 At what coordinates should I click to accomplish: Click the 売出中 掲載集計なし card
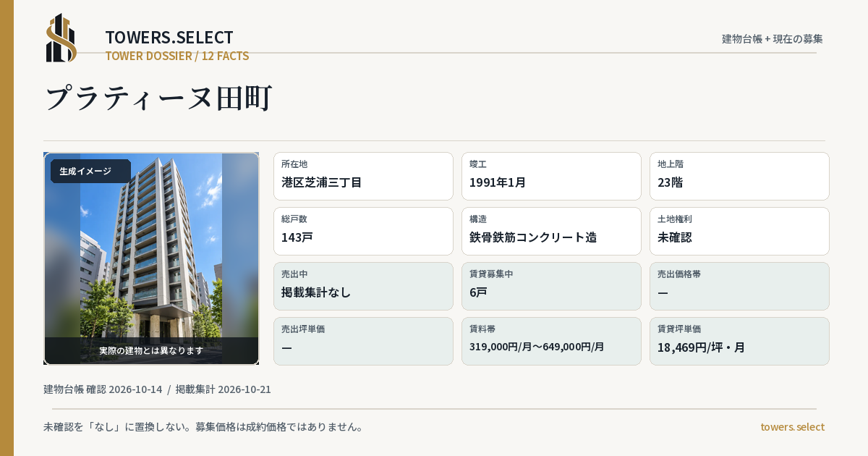click(x=363, y=286)
